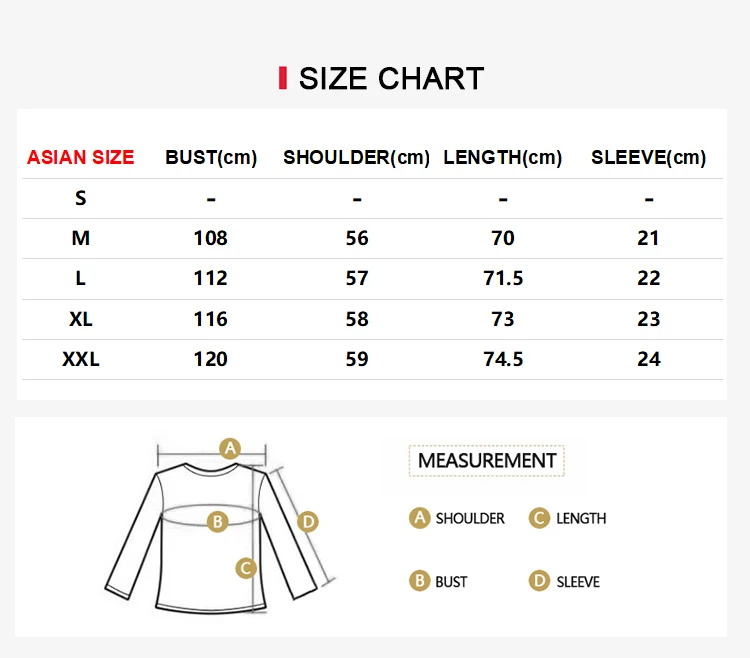Select the D badge next to SLEEVE legend

[x=540, y=581]
